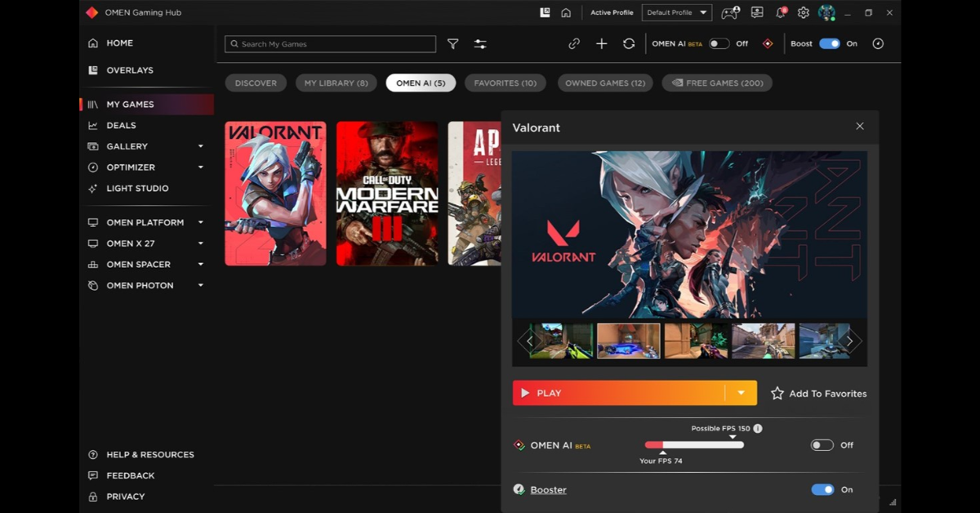Expand the OMEN X 27 section

click(x=201, y=243)
